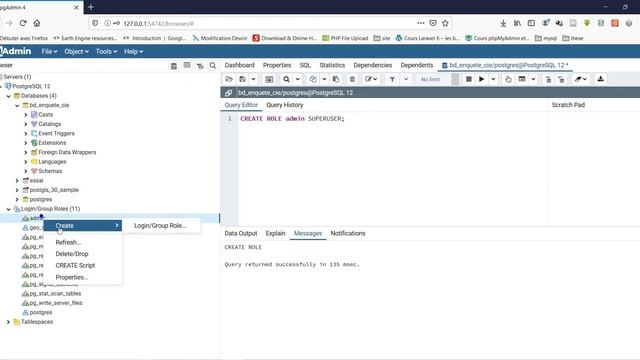
Task: Open the Help menu
Action: coord(133,51)
